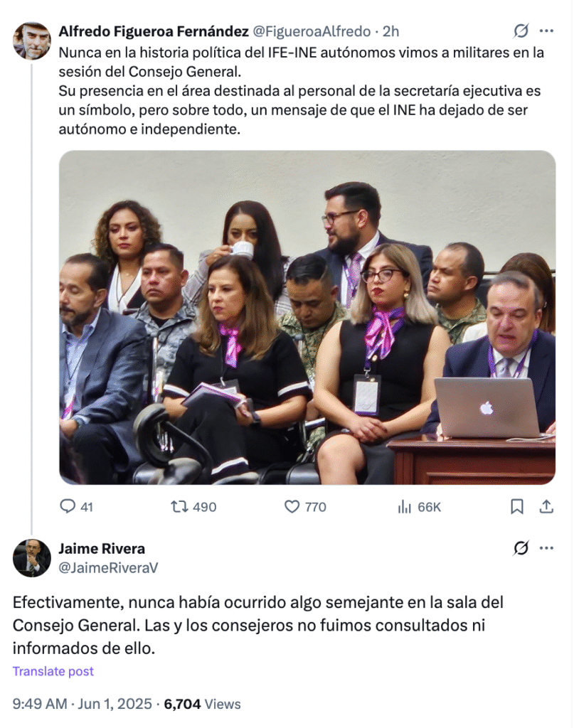Viewport: 574px width, 728px height.
Task: Bookmark Alfredo Figueroa's post
Action: coord(517,506)
